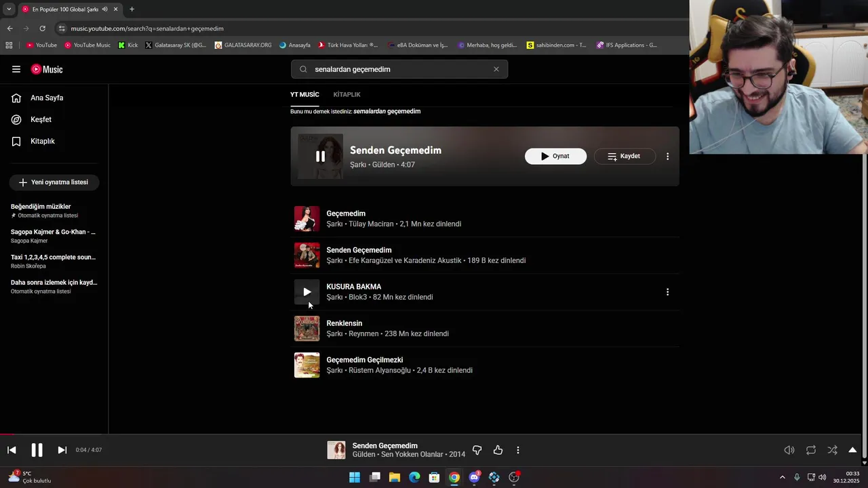Open Kick bookmark
The height and width of the screenshot is (488, 868).
coord(128,45)
